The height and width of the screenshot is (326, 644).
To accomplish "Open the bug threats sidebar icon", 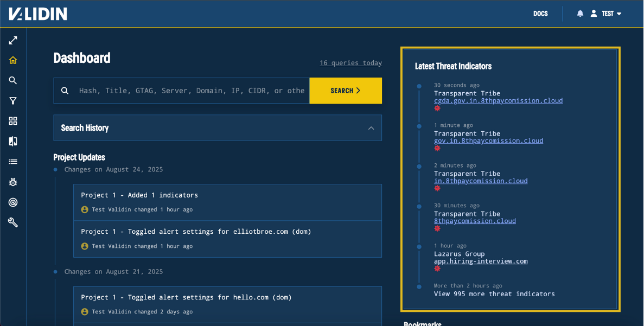I will point(13,182).
